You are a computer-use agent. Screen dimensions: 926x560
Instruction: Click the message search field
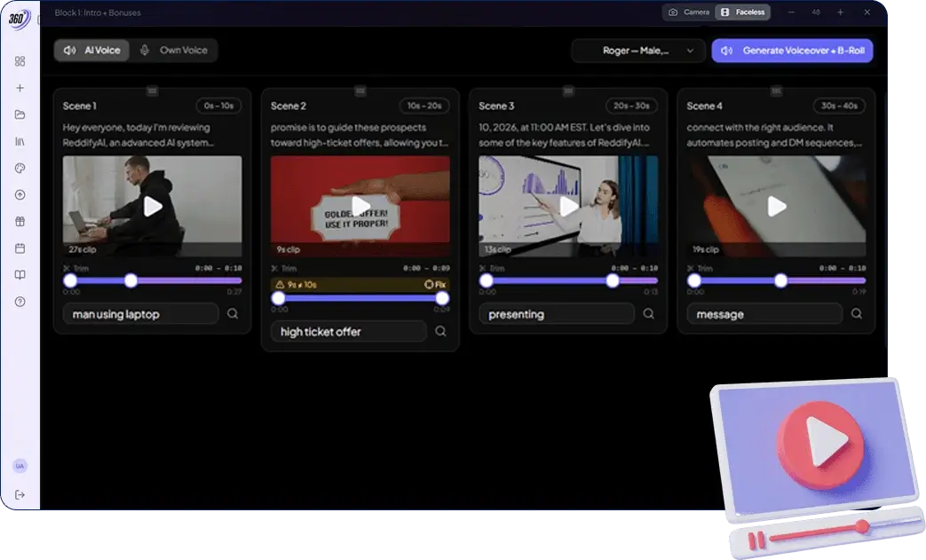pyautogui.click(x=764, y=314)
